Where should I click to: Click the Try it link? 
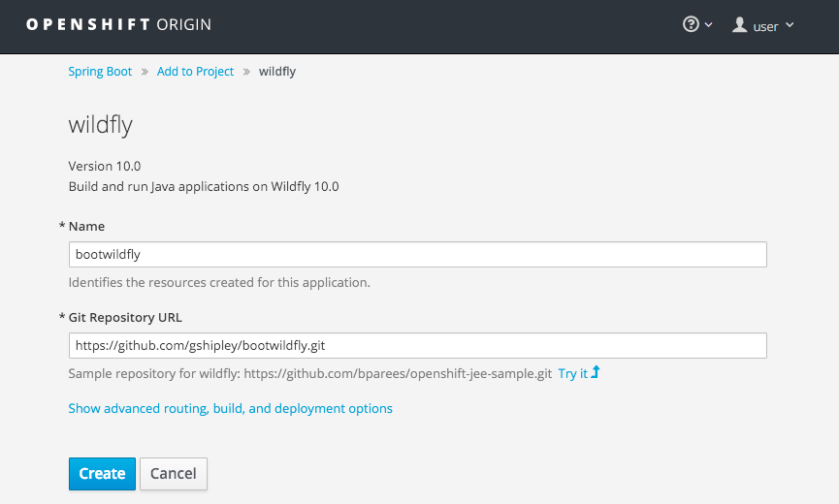(572, 374)
